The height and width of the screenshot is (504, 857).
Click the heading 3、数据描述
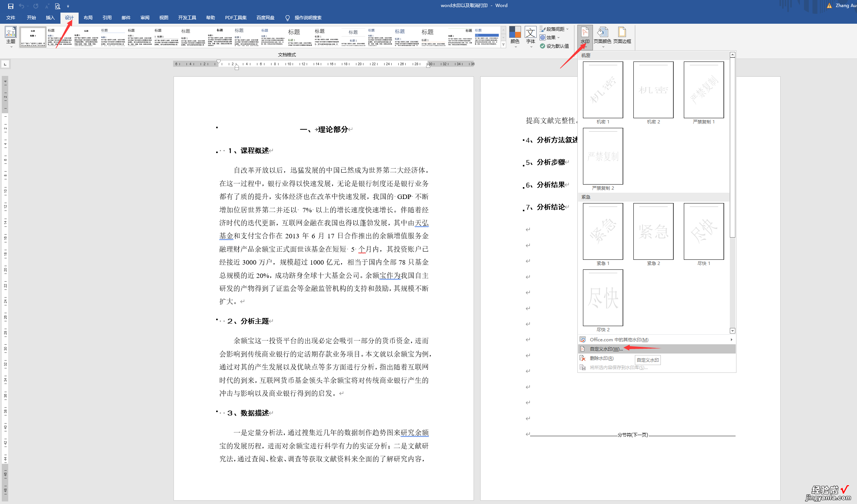(248, 413)
